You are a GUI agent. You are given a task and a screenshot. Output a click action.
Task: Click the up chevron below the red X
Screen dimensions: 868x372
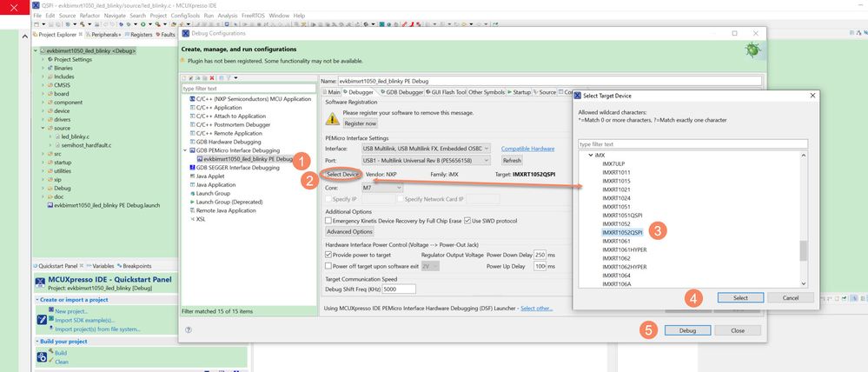click(23, 37)
